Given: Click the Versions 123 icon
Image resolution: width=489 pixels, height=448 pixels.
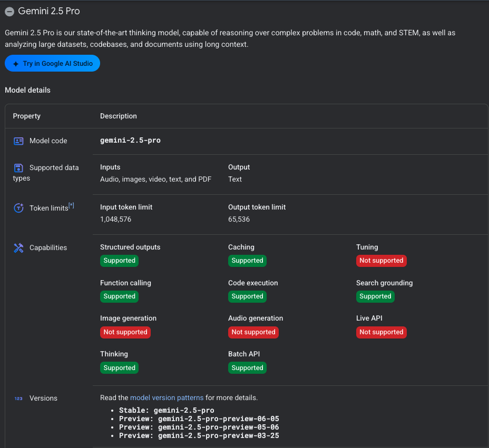Looking at the screenshot, I should pos(19,399).
